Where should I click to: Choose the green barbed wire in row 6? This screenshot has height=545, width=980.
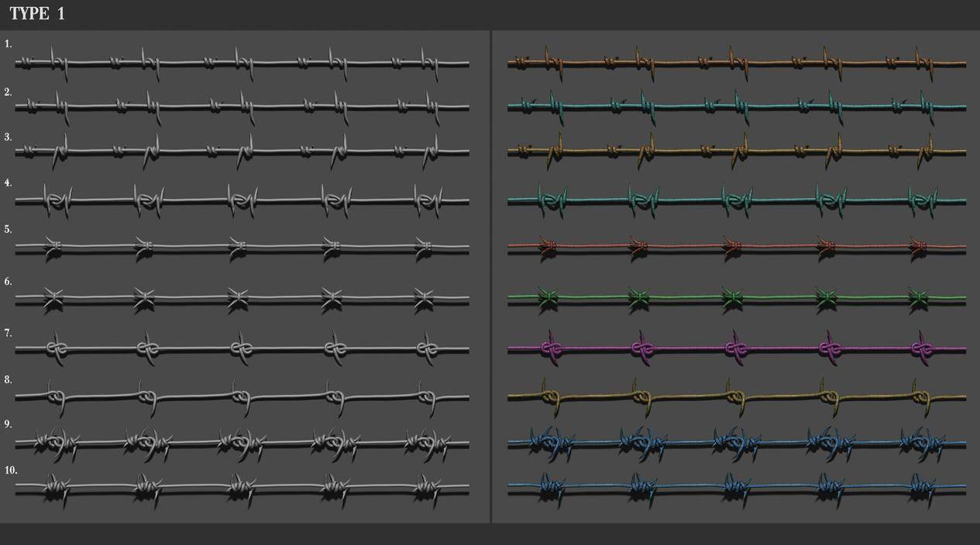click(x=736, y=297)
